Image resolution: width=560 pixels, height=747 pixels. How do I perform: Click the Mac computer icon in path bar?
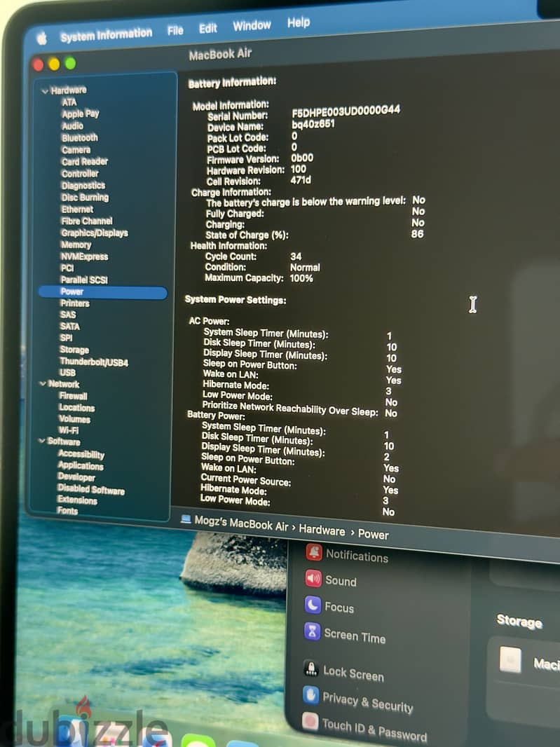pyautogui.click(x=186, y=519)
